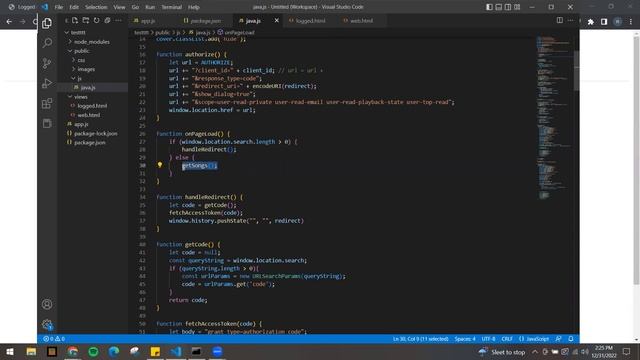The width and height of the screenshot is (640, 360).
Task: Click the CRLF line ending in status bar
Action: tap(507, 339)
